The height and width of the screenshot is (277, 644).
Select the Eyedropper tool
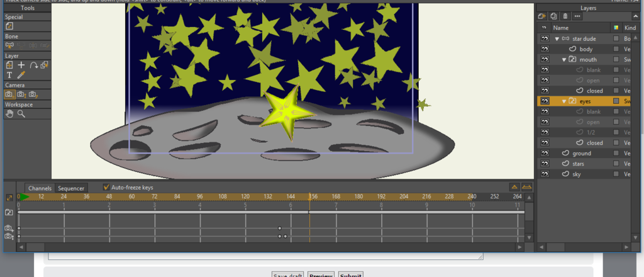21,75
